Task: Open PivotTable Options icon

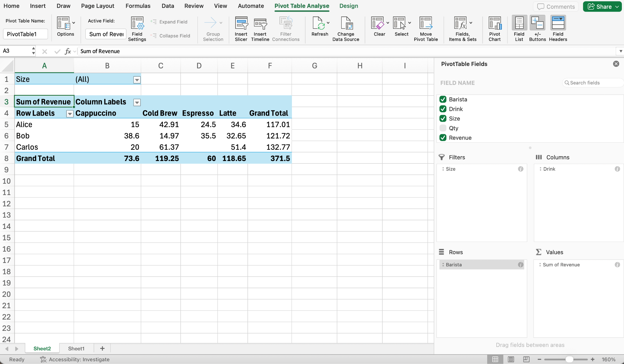Action: (63, 23)
